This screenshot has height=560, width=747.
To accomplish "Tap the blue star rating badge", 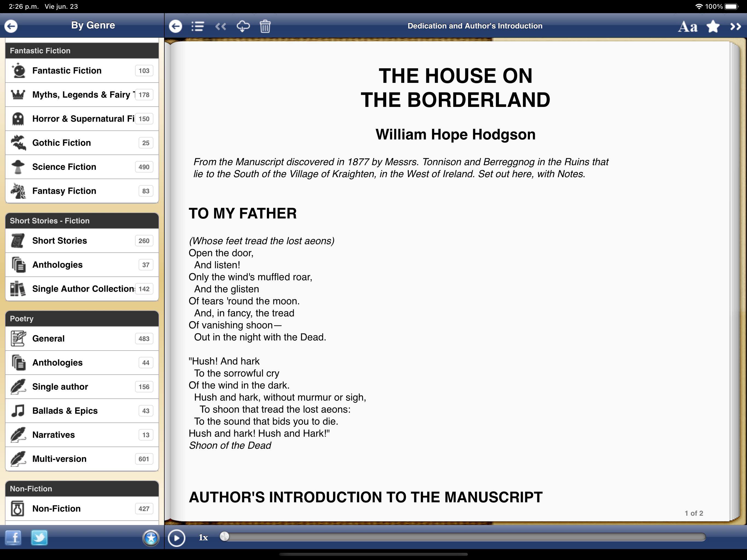I will pyautogui.click(x=151, y=538).
